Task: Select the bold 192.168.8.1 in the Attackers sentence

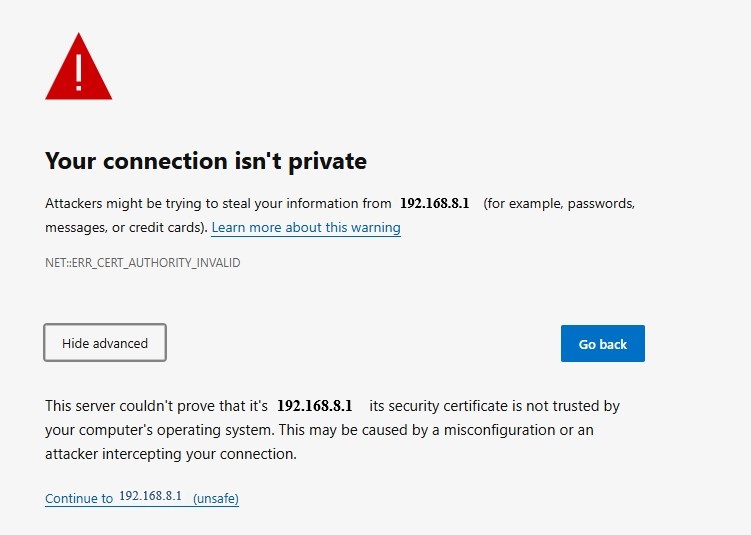Action: click(x=434, y=203)
